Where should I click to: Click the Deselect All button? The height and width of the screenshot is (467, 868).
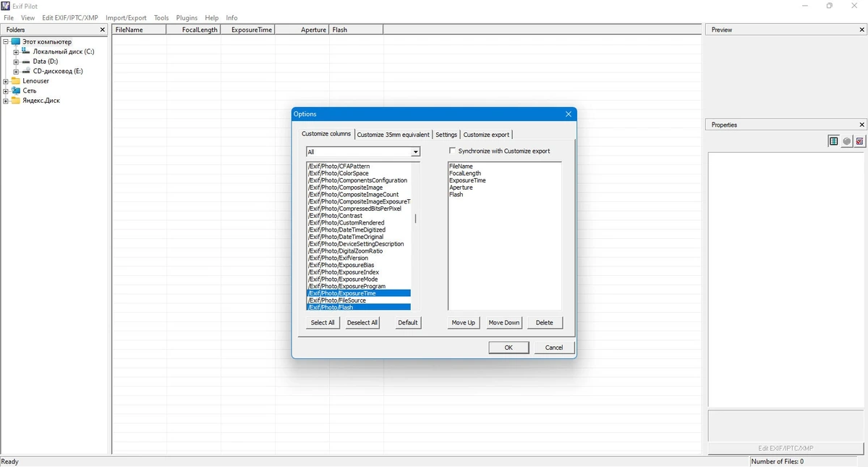[362, 323]
